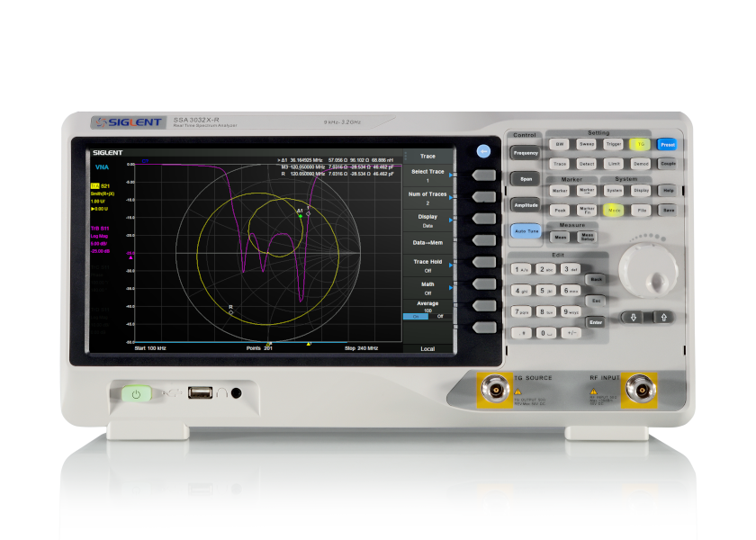
Task: Expand the Math submenu
Action: [x=429, y=285]
